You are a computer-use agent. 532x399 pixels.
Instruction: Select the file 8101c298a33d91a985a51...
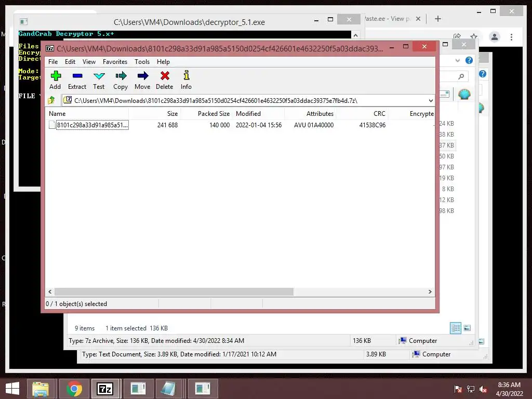[92, 125]
